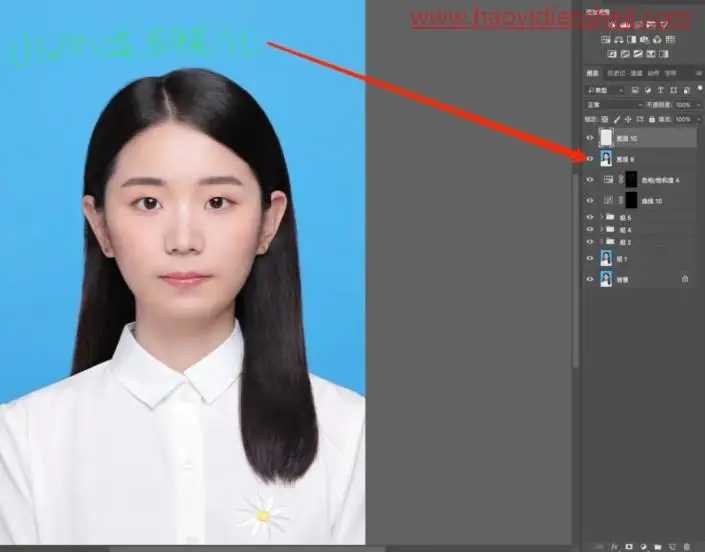Add a Photo Filter adjustment

(x=644, y=40)
